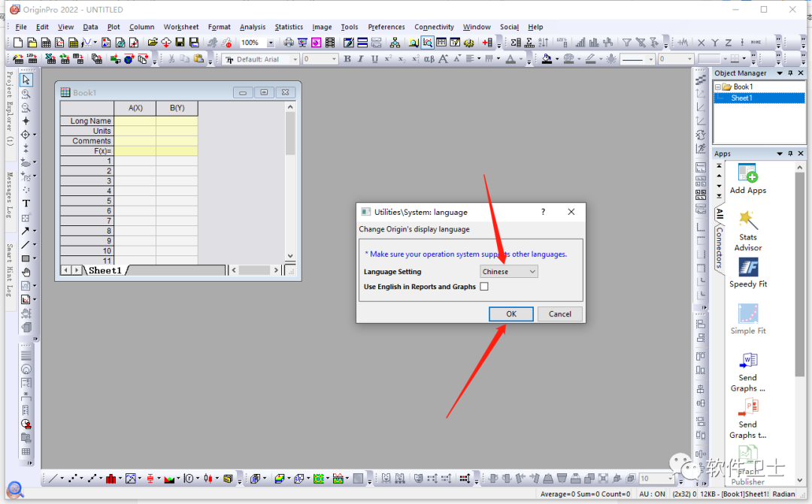Select the Zoom Out magnifier tool
This screenshot has height=504, width=812.
coord(26,107)
